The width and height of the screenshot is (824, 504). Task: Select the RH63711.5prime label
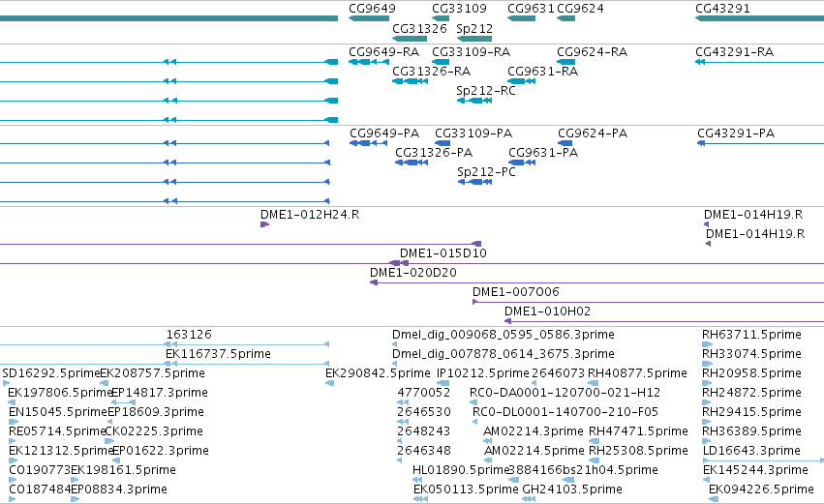pos(752,335)
